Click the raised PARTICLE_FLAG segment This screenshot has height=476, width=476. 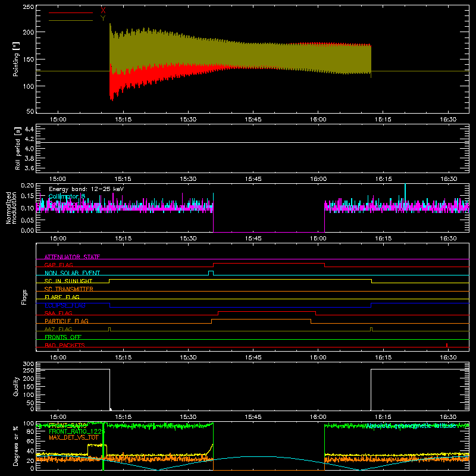tap(261, 320)
